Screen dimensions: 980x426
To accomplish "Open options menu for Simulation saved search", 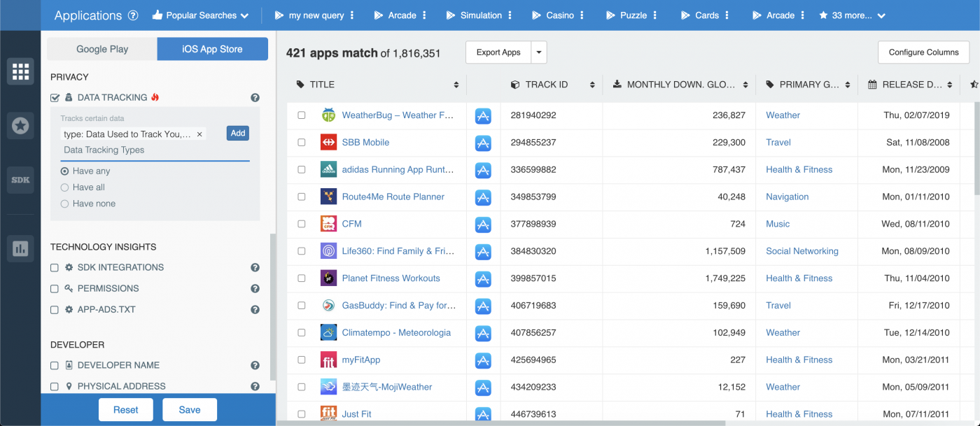I will [510, 15].
